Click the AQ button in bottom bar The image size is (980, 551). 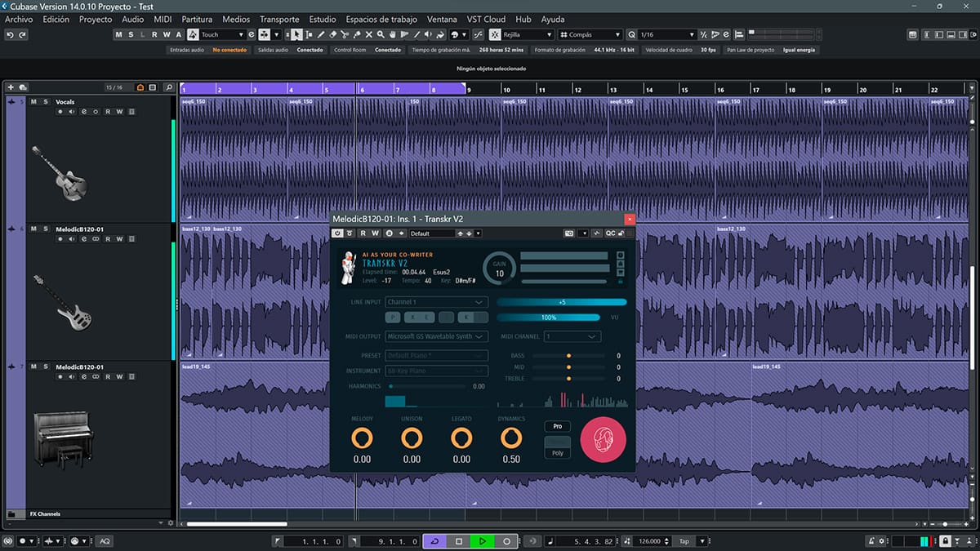click(x=105, y=541)
